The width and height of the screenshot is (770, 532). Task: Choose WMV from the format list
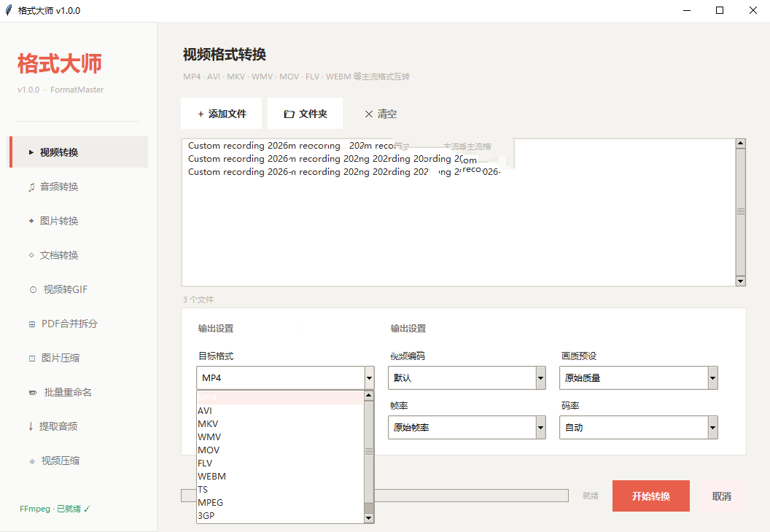(x=280, y=437)
